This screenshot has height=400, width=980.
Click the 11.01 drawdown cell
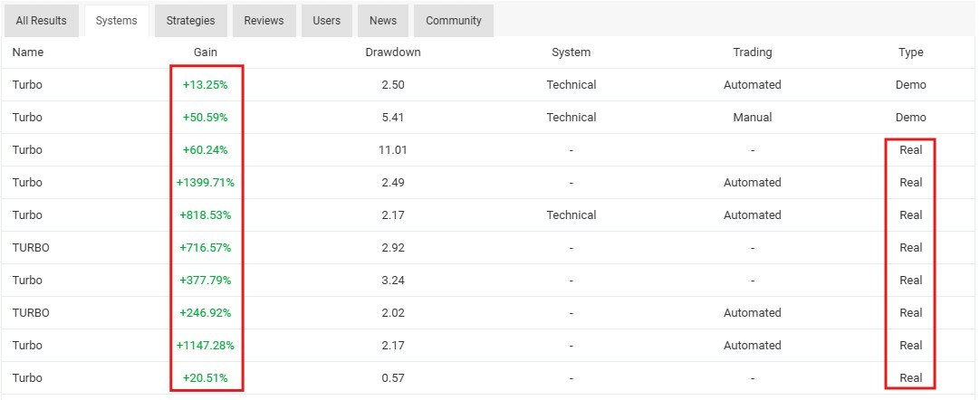[x=392, y=150]
